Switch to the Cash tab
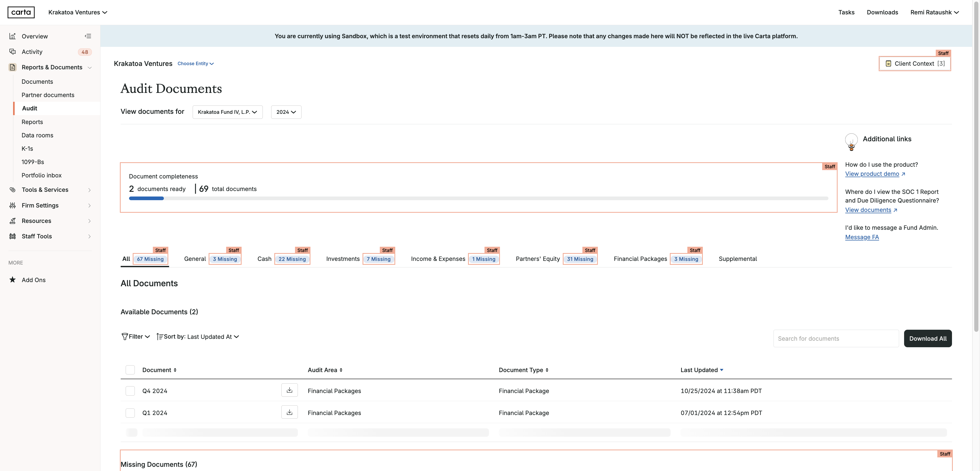The image size is (980, 471). click(x=284, y=259)
